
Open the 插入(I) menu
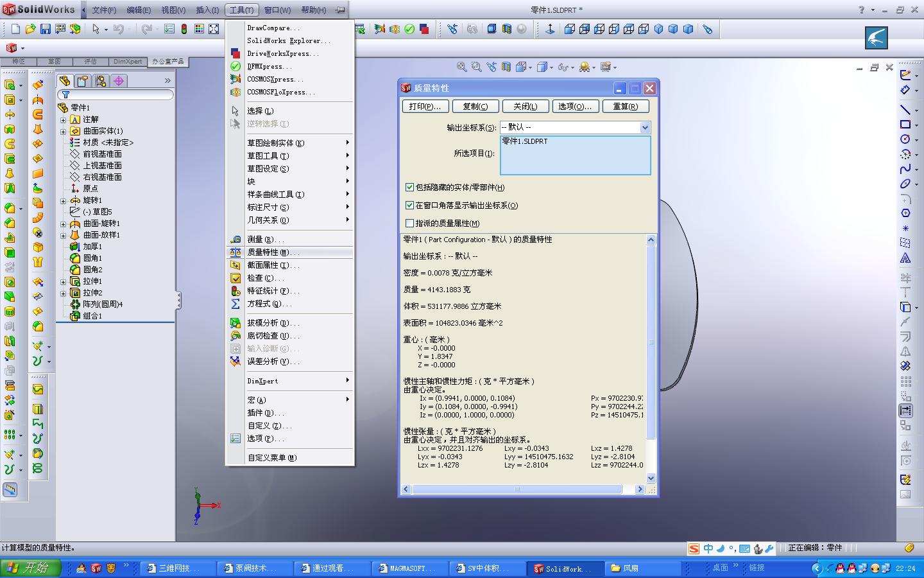pyautogui.click(x=207, y=10)
